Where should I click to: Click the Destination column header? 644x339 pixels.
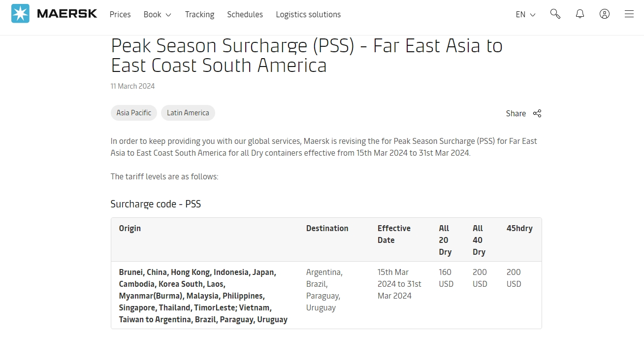click(x=327, y=228)
